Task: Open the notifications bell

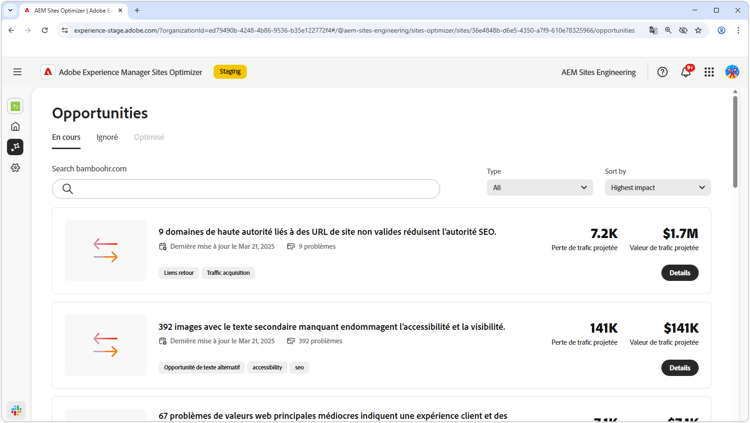Action: pos(686,72)
